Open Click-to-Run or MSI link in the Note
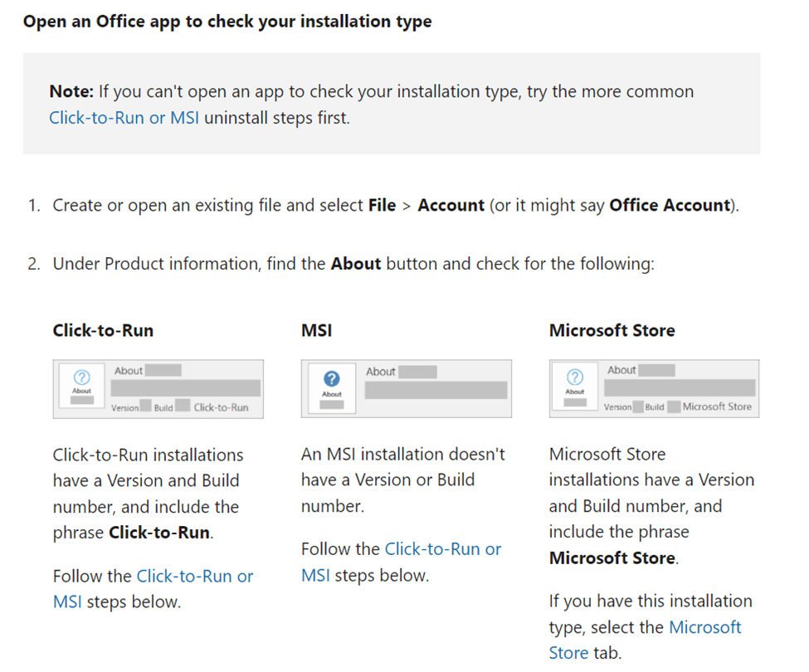Viewport: 809px width, 672px height. pyautogui.click(x=124, y=118)
